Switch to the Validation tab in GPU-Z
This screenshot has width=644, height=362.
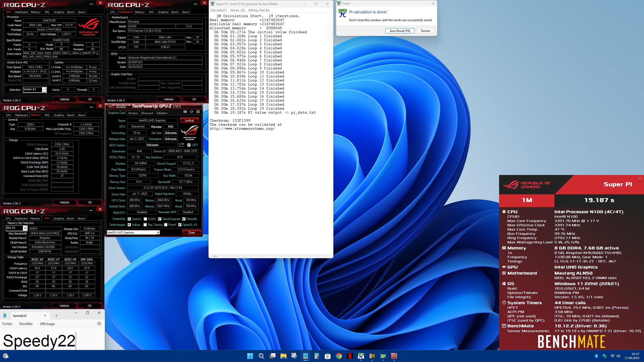[162, 113]
